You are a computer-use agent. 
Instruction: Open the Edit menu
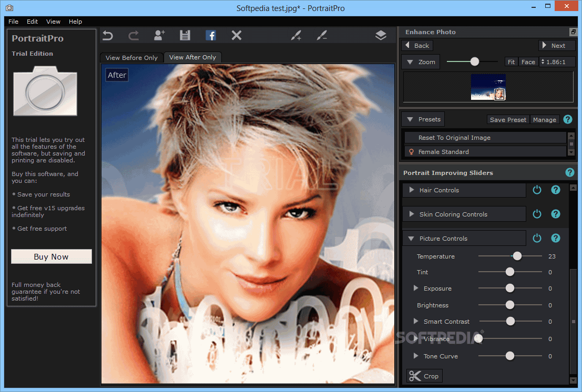click(x=32, y=22)
